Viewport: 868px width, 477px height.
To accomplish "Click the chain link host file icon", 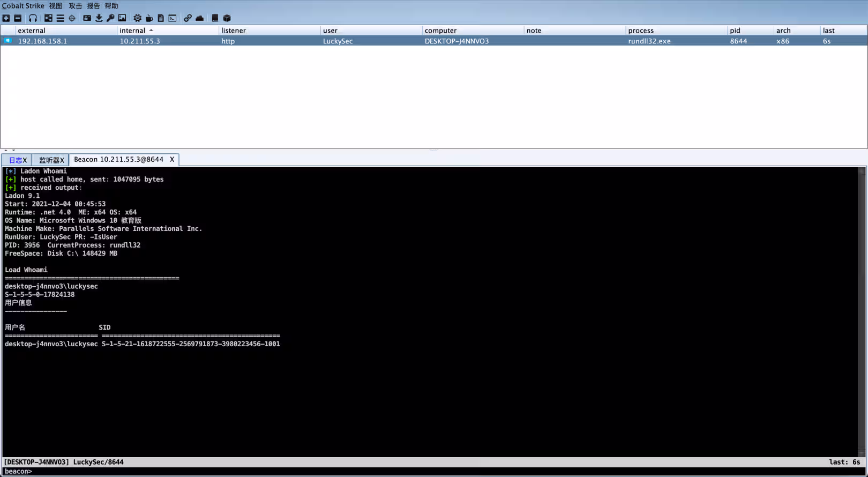I will pyautogui.click(x=188, y=18).
